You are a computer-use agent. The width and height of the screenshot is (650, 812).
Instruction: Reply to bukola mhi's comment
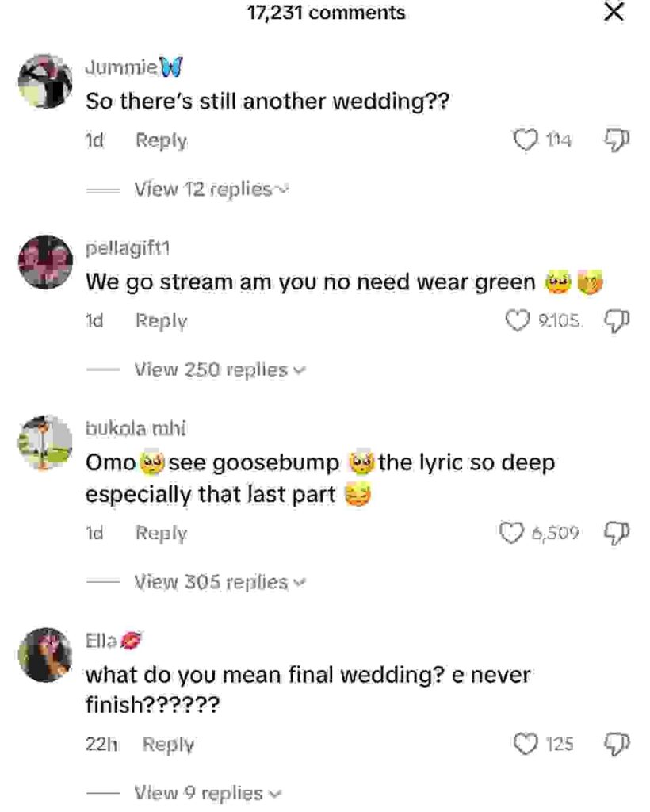tap(161, 533)
